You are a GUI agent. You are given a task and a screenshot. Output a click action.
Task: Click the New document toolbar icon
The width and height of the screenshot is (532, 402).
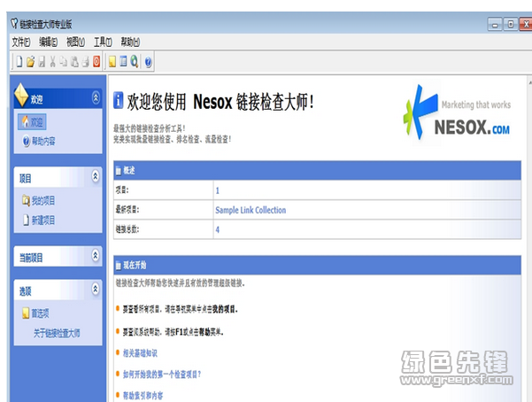[19, 61]
